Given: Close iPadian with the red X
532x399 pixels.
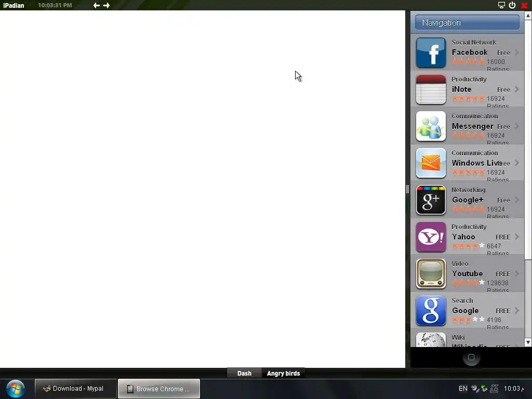Looking at the screenshot, I should 524,5.
